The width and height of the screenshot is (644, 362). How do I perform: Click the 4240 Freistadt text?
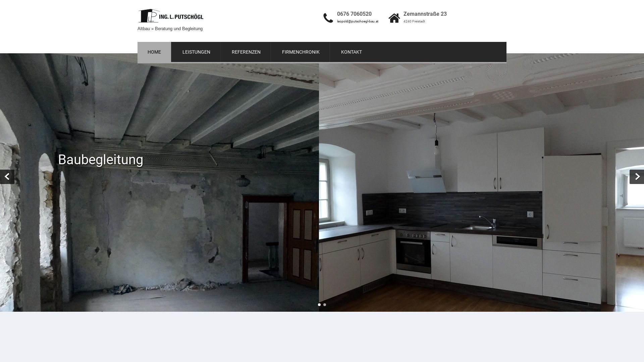[414, 21]
